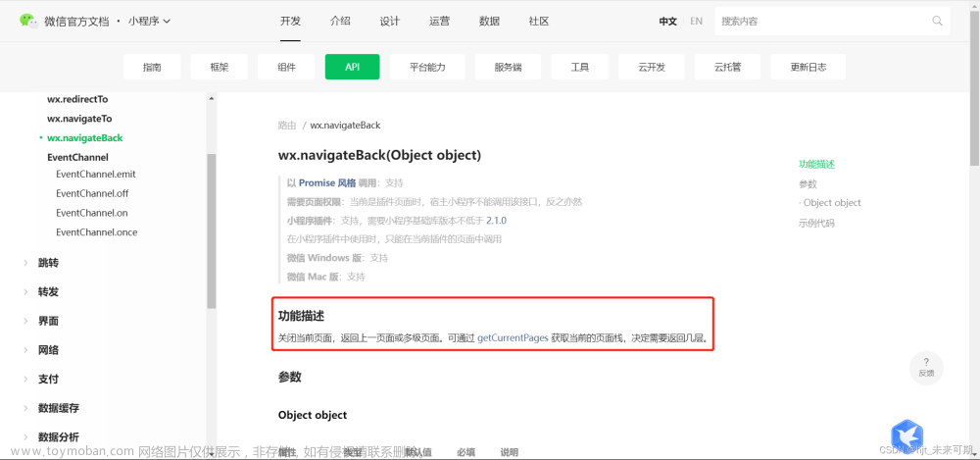Open the 指南 category button
The height and width of the screenshot is (460, 980).
[152, 67]
